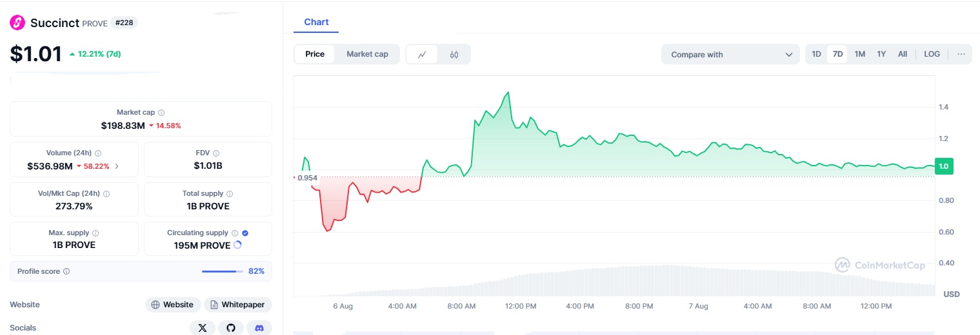The image size is (980, 335).
Task: Open the Whitepaper button
Action: click(238, 305)
